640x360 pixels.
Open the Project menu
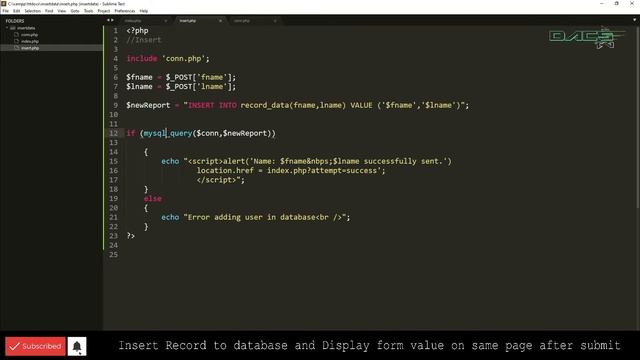click(x=104, y=11)
